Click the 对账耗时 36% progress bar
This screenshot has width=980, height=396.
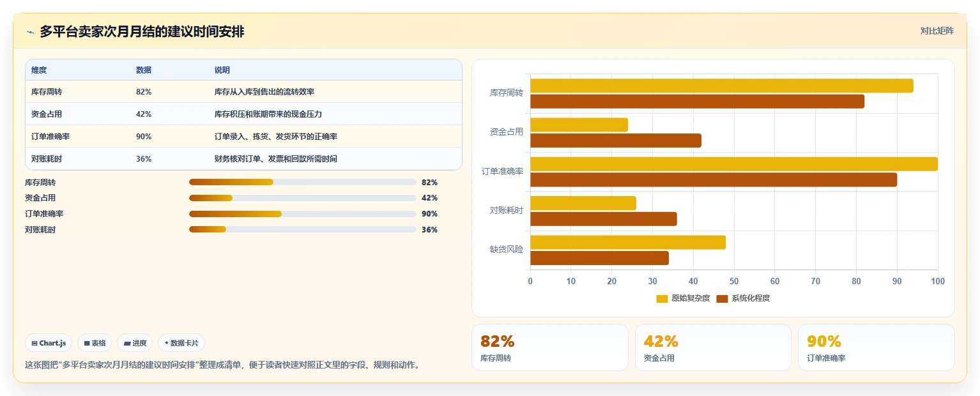click(303, 229)
